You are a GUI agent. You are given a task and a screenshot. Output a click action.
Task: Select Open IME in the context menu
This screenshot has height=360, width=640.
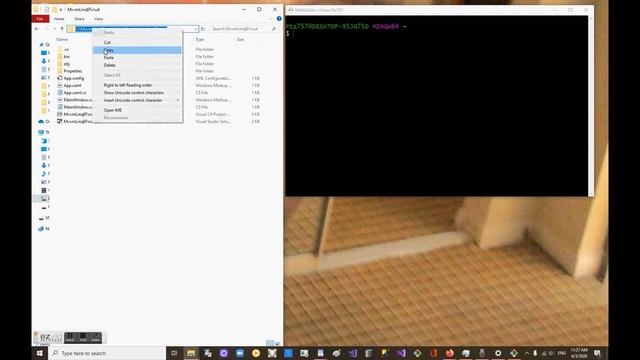137,110
